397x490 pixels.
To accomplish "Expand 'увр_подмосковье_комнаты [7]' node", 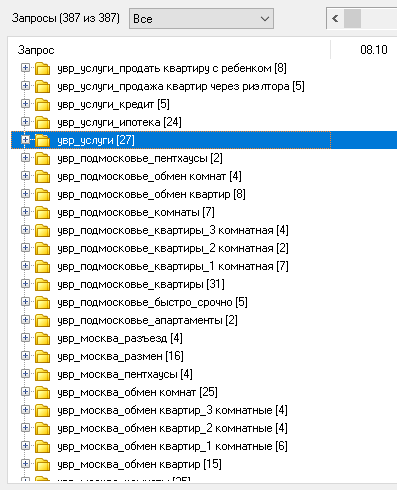I will tap(25, 212).
